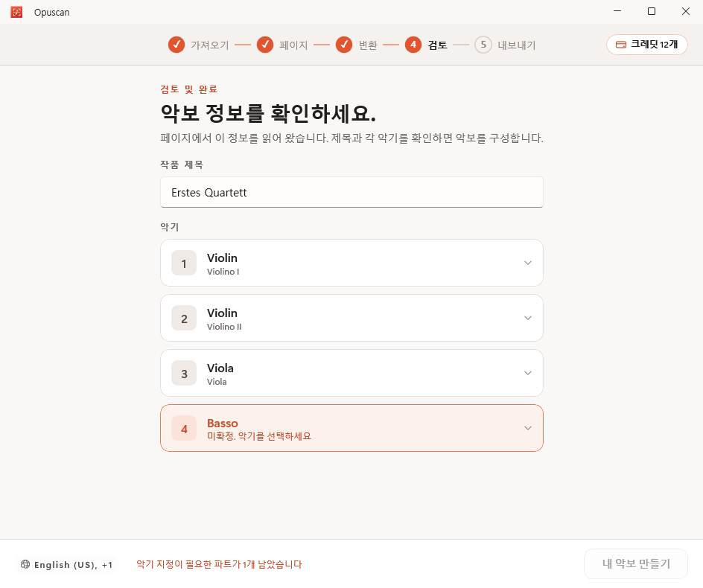Open the 크레딧 12개 credits button
The width and height of the screenshot is (703, 588).
pyautogui.click(x=646, y=45)
